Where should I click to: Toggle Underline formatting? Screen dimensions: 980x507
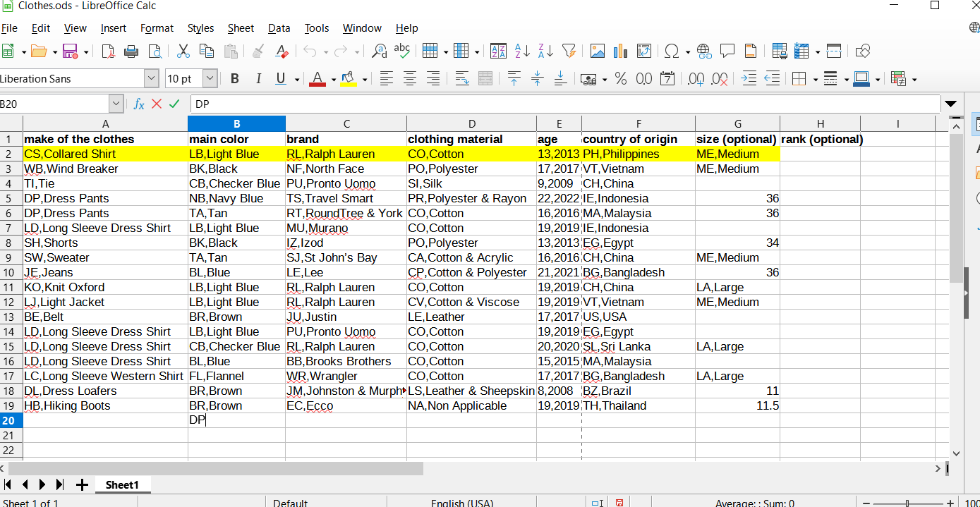280,79
